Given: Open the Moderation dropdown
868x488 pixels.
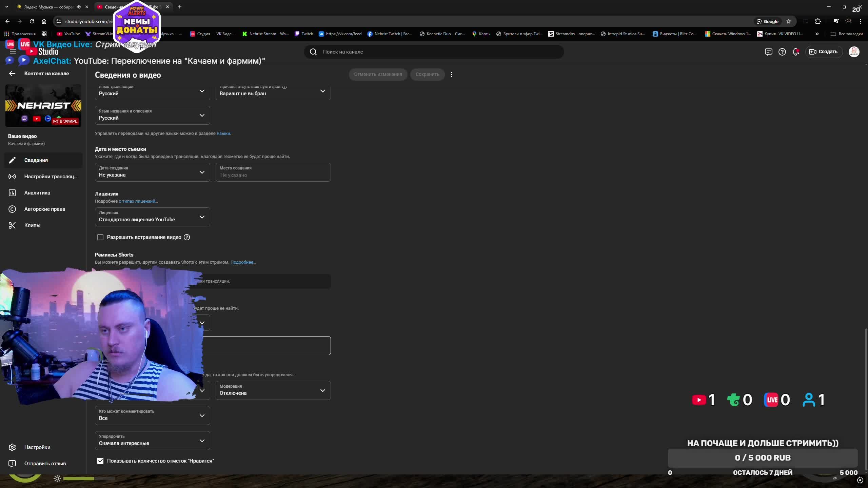Looking at the screenshot, I should click(273, 390).
